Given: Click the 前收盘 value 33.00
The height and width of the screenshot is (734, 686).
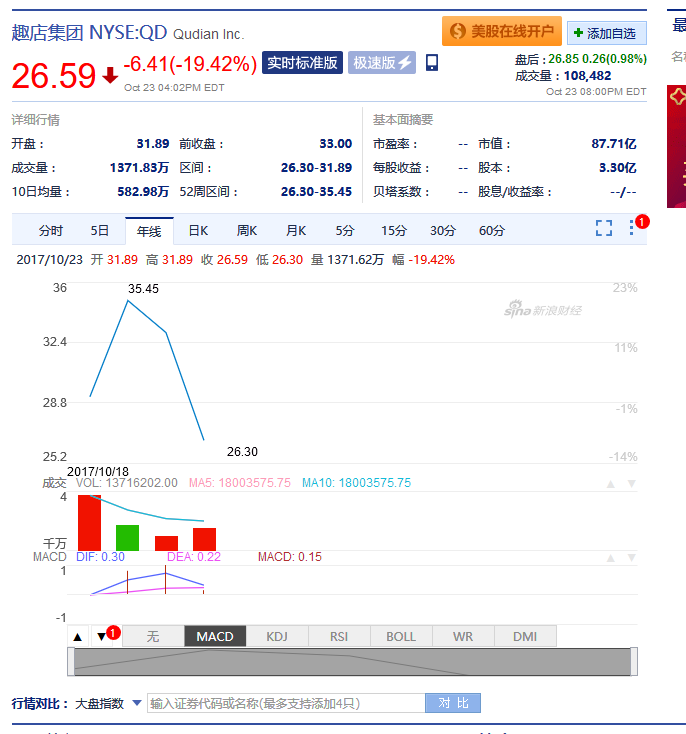Looking at the screenshot, I should 335,143.
